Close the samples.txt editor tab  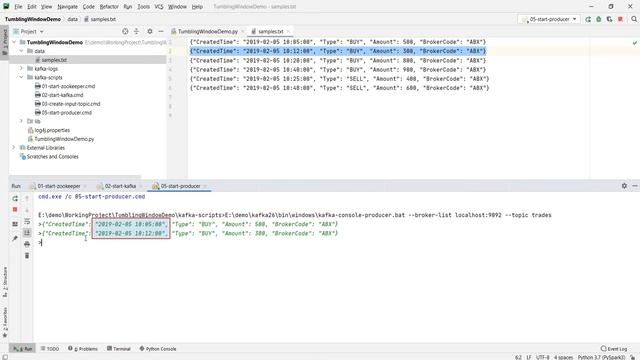[x=288, y=31]
